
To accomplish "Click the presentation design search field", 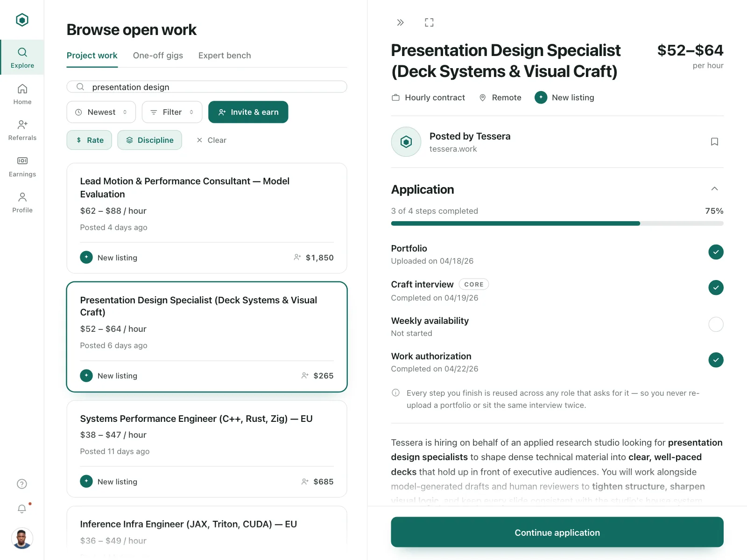I will point(207,87).
